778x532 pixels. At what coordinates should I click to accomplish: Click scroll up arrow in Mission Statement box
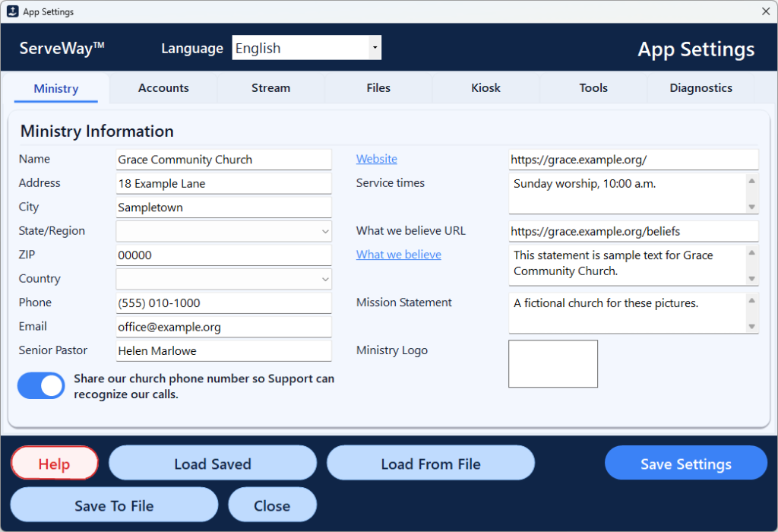[x=752, y=300]
